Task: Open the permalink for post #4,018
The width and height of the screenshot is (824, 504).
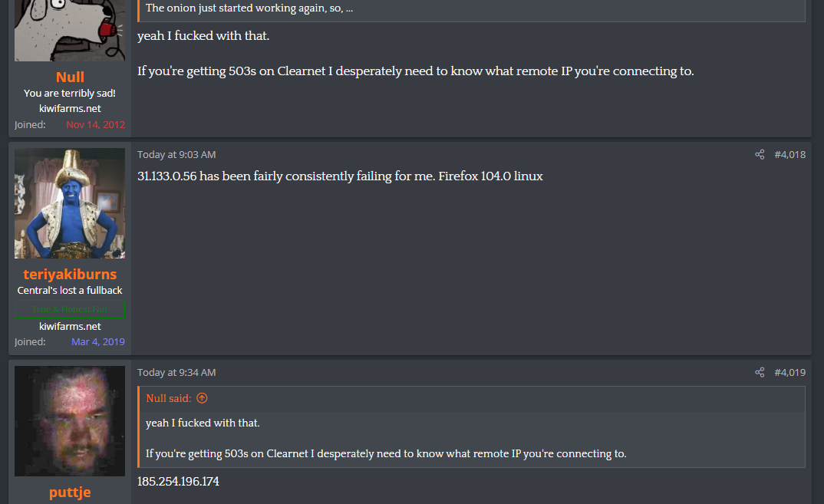Action: click(x=789, y=155)
